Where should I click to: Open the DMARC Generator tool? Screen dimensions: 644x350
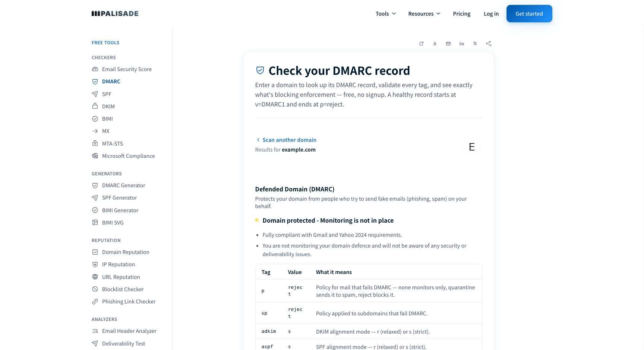pos(124,185)
